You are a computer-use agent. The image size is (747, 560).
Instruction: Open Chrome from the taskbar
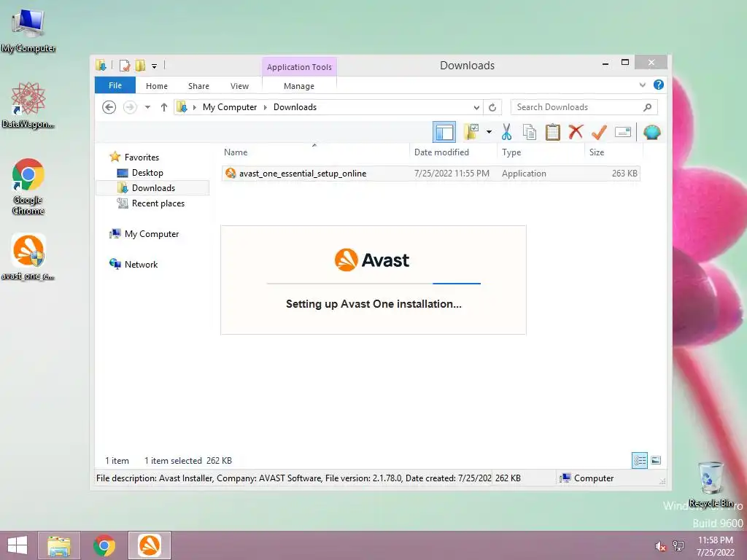point(104,545)
